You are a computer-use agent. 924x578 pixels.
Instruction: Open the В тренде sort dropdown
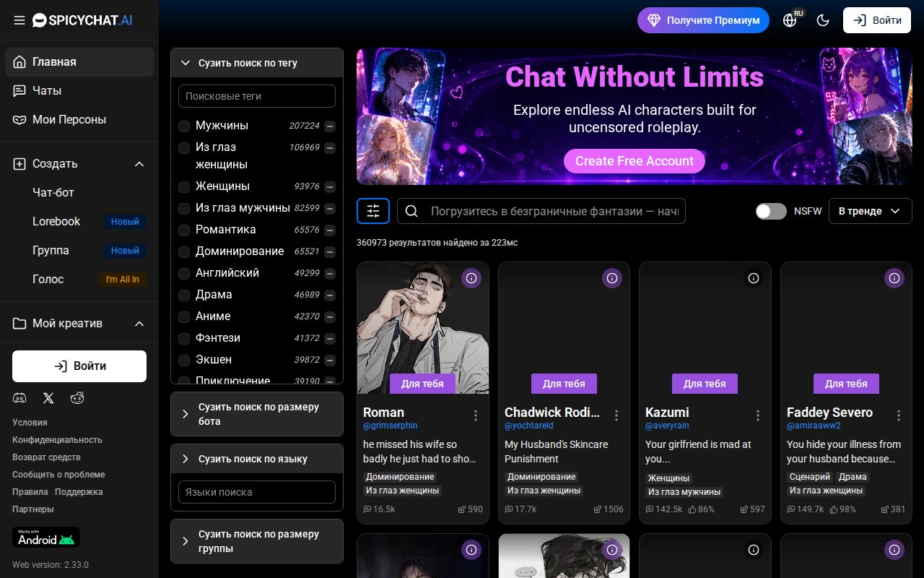pos(870,211)
